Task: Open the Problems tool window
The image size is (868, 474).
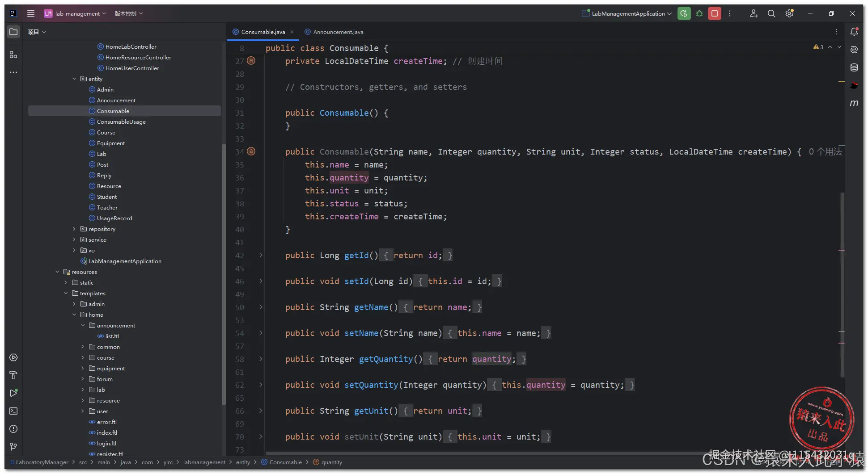Action: (13, 429)
